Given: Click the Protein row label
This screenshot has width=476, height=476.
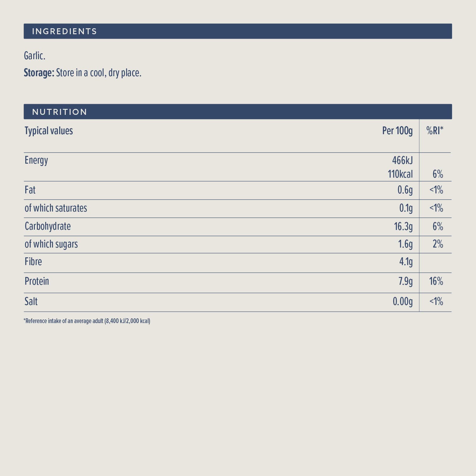Looking at the screenshot, I should [x=37, y=281].
